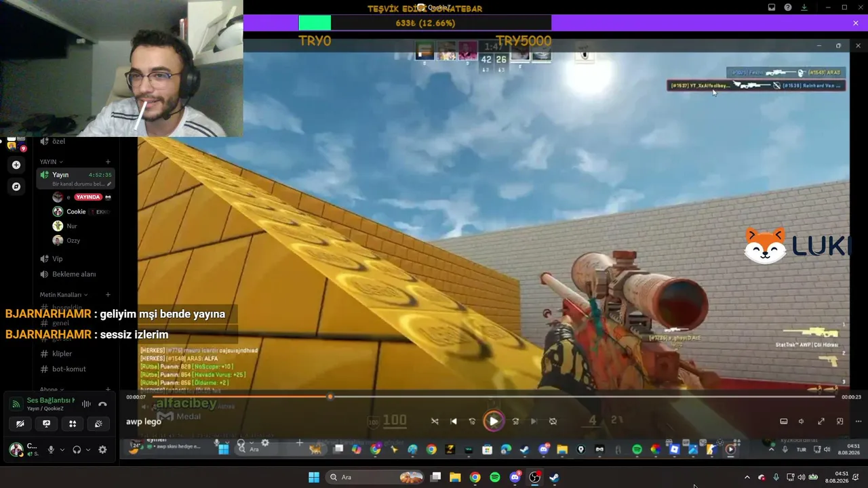Toggle Discord noise suppression
Screen dimensions: 868x488
pyautogui.click(x=86, y=404)
